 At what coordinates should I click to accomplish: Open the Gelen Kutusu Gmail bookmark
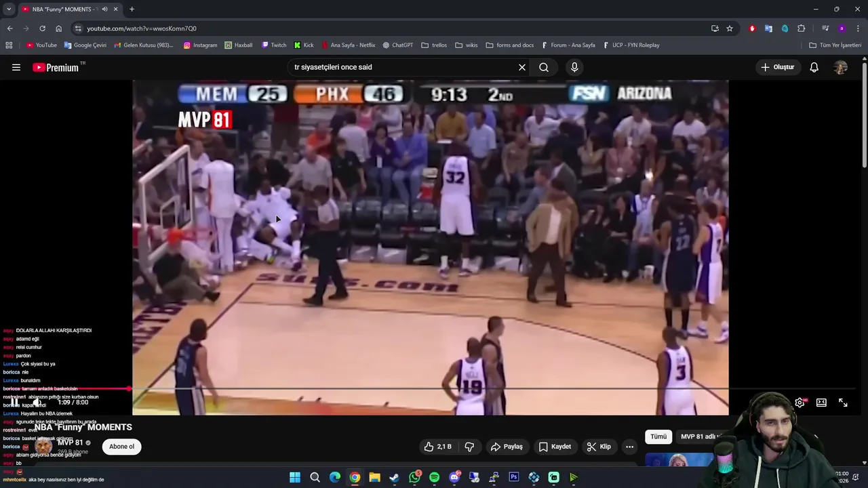click(x=143, y=45)
